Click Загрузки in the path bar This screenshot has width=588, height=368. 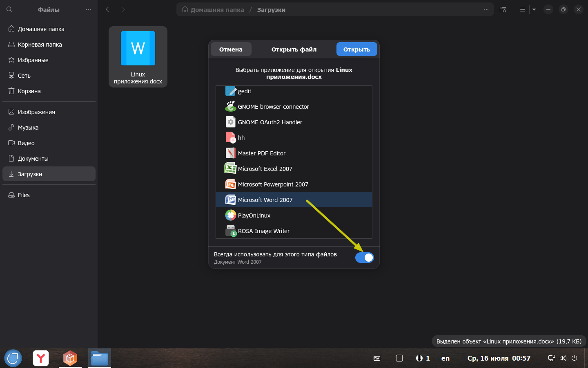click(271, 9)
